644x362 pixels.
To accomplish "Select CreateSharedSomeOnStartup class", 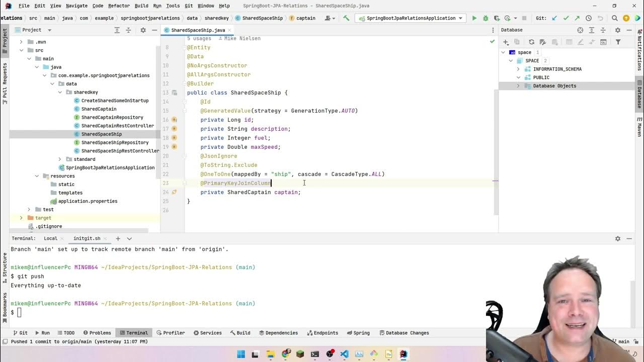I will point(115,101).
